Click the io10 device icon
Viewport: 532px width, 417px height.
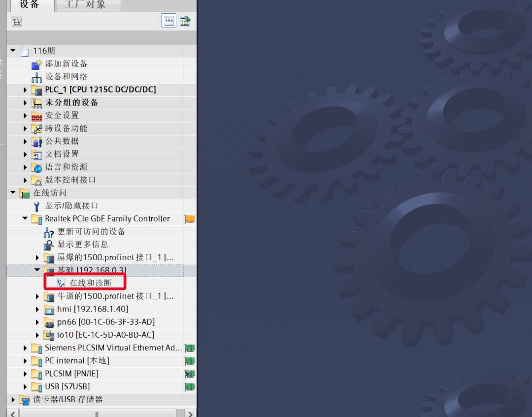tap(49, 335)
